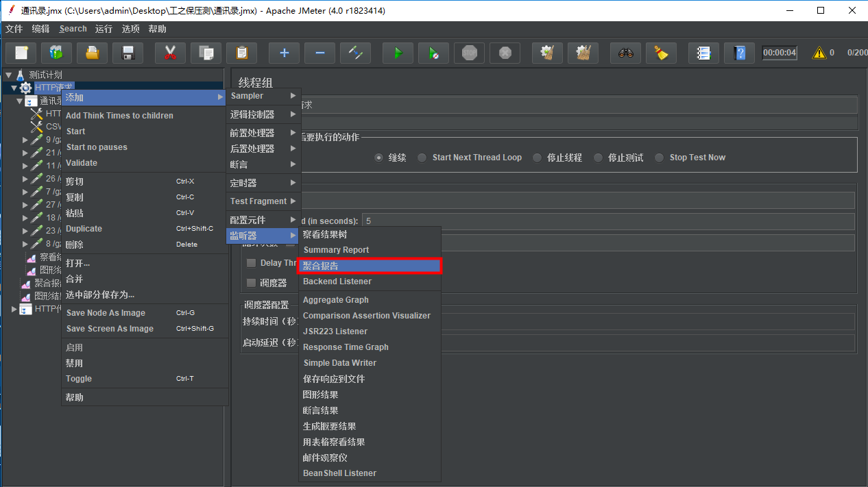Viewport: 868px width, 487px height.
Task: Enable the 调度器 checkbox
Action: [251, 283]
